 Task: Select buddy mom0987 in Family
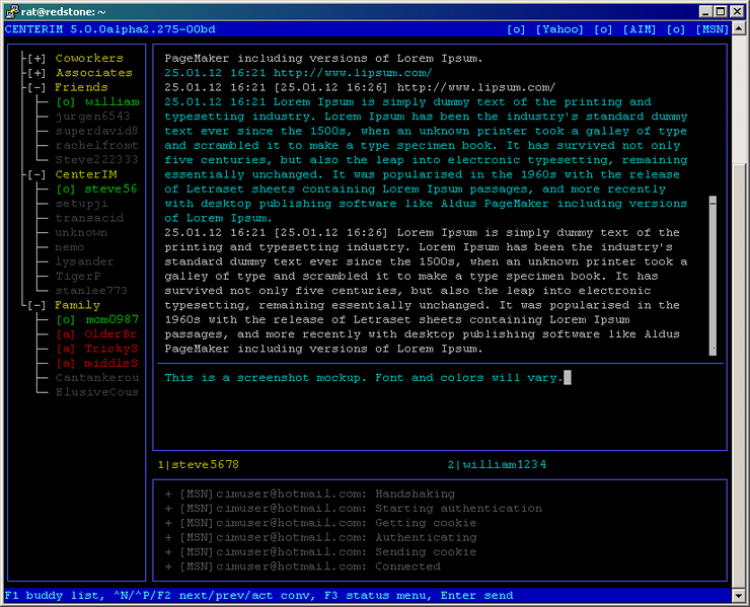[x=98, y=320]
